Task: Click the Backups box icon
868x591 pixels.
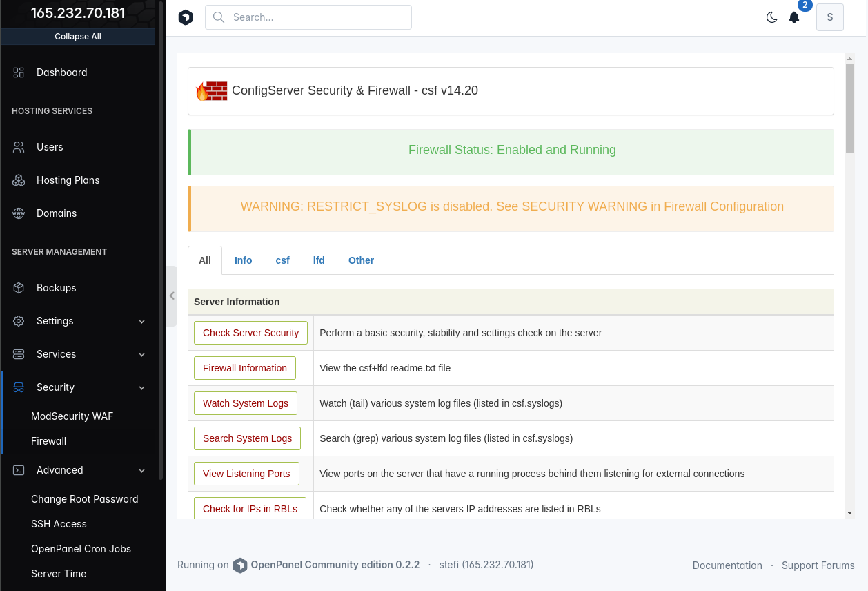Action: tap(19, 288)
